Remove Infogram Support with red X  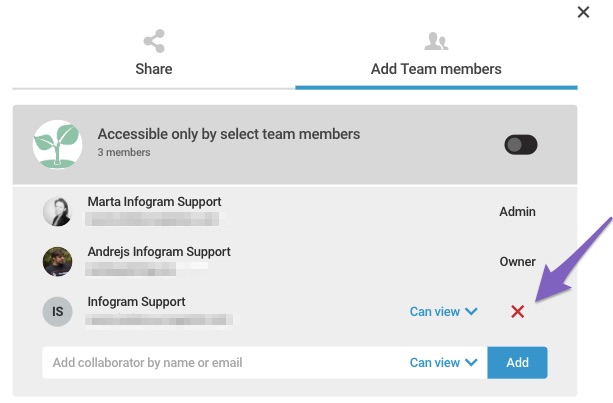click(517, 312)
